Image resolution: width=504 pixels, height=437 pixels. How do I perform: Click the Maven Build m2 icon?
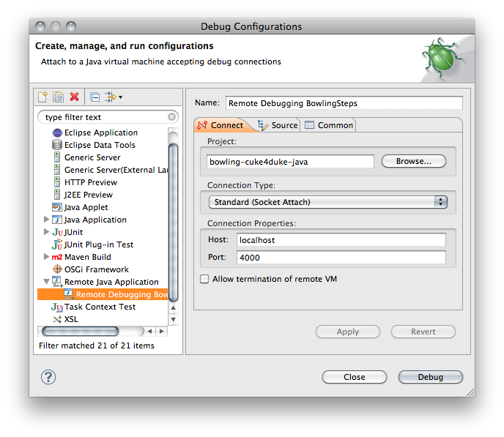click(x=57, y=257)
